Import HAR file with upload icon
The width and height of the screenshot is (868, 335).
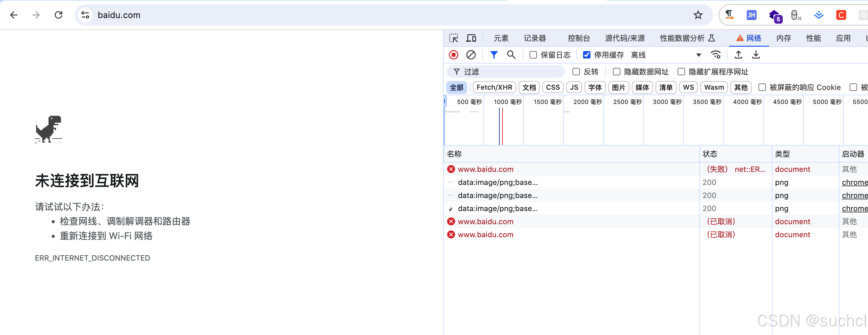(738, 55)
